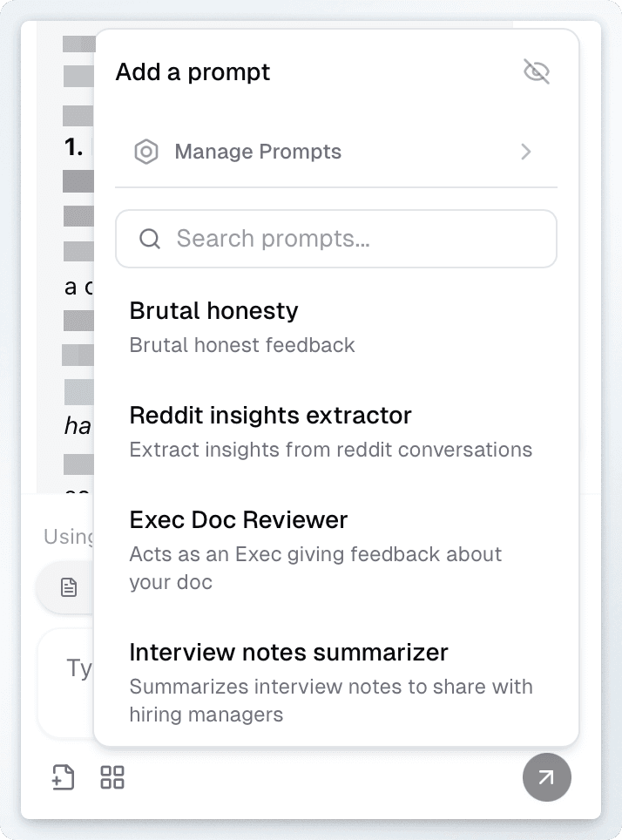
Task: Click the document chip icon
Action: tap(69, 587)
